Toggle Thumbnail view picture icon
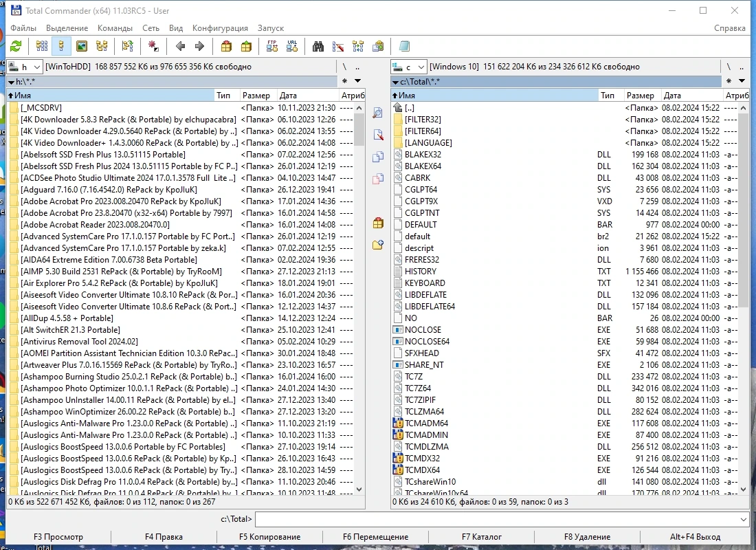756x550 pixels. pyautogui.click(x=82, y=46)
